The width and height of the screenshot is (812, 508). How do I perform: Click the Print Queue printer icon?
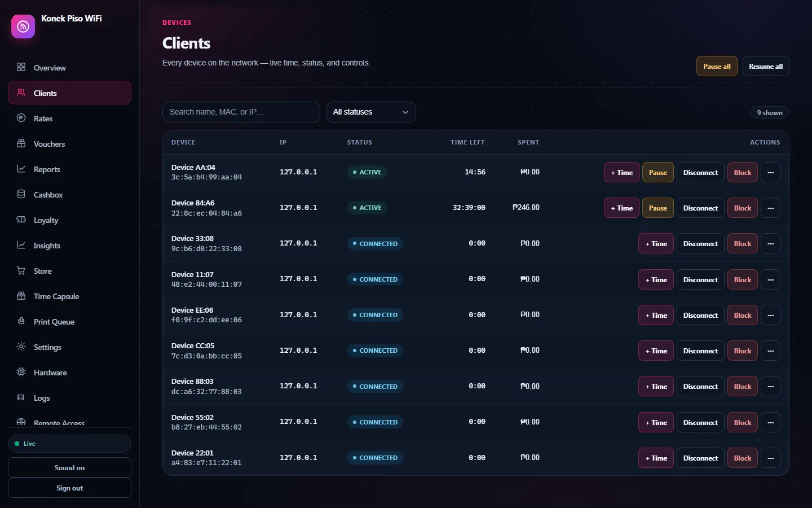[x=21, y=321]
